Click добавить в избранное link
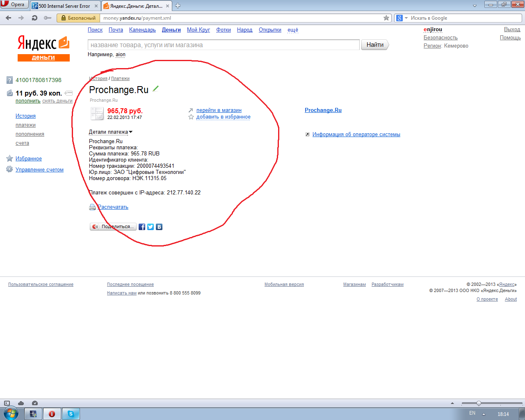 (224, 117)
